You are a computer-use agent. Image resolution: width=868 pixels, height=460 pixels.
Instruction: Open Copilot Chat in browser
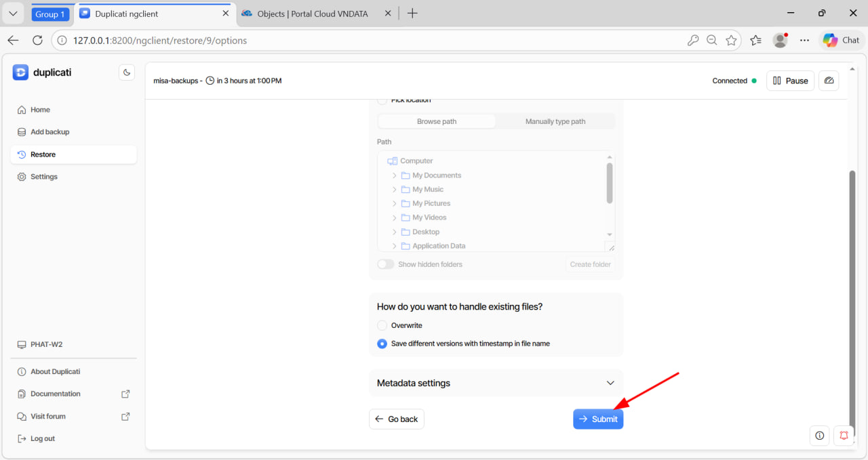pyautogui.click(x=841, y=41)
